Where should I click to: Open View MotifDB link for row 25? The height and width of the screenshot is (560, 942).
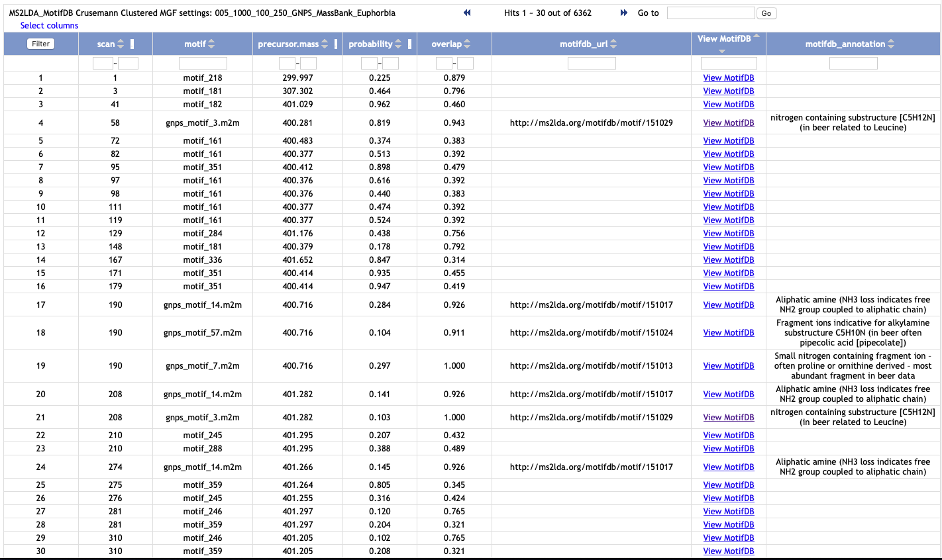point(729,485)
